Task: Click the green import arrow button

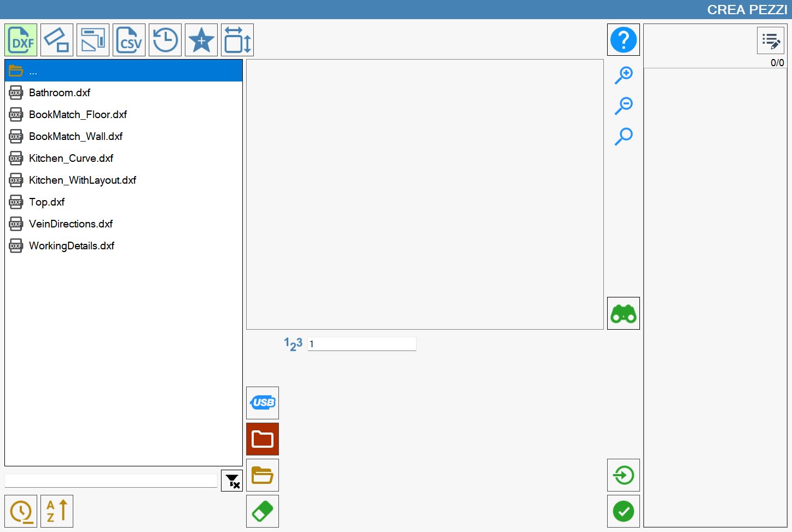Action: [x=624, y=475]
